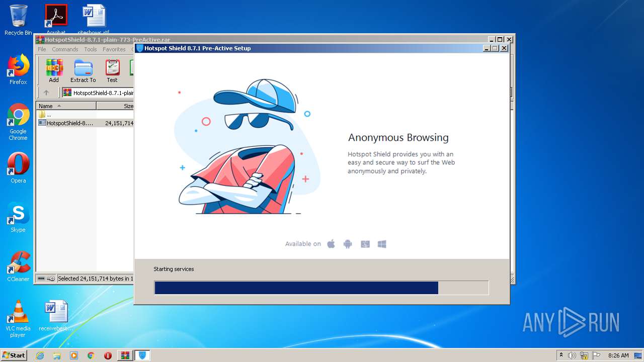Show hidden system tray icons
The height and width of the screenshot is (362, 644).
coord(561,355)
